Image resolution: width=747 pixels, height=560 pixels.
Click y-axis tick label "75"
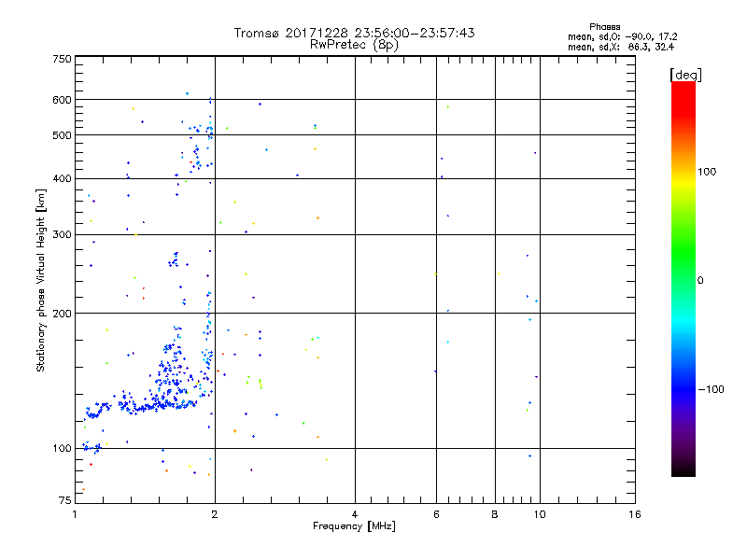tap(65, 500)
